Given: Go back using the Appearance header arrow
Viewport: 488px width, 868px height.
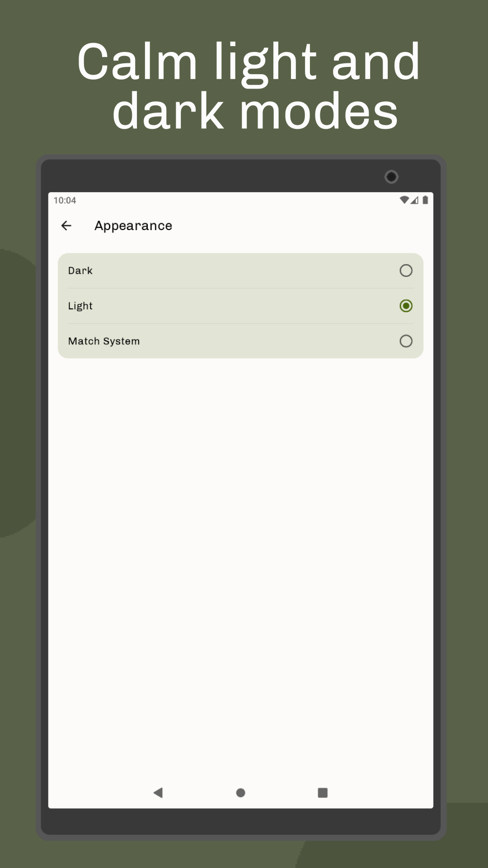Looking at the screenshot, I should point(66,226).
